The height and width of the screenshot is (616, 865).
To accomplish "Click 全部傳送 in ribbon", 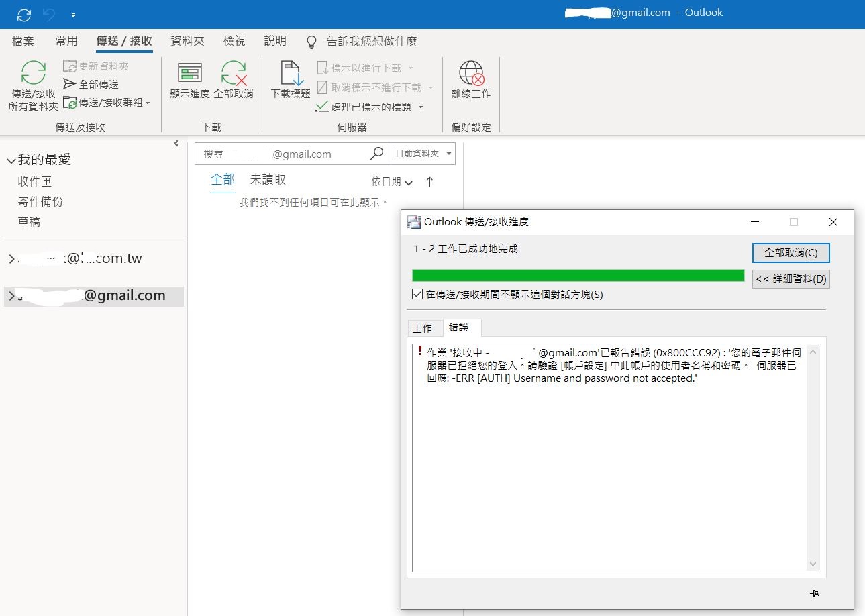I will pyautogui.click(x=91, y=84).
